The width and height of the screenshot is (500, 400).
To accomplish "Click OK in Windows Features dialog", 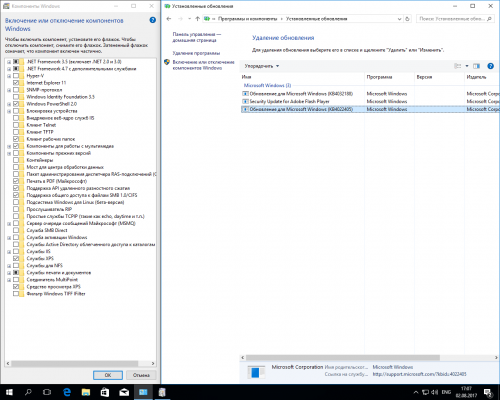I will pyautogui.click(x=108, y=375).
